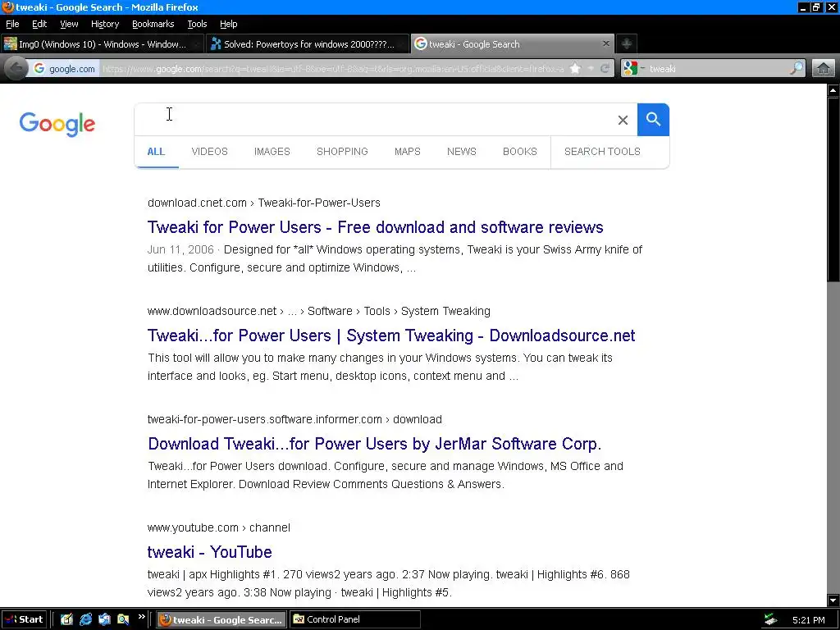Switch to the Solved: Powertoys for windows 2000 tab
This screenshot has height=630, width=840.
[x=308, y=44]
